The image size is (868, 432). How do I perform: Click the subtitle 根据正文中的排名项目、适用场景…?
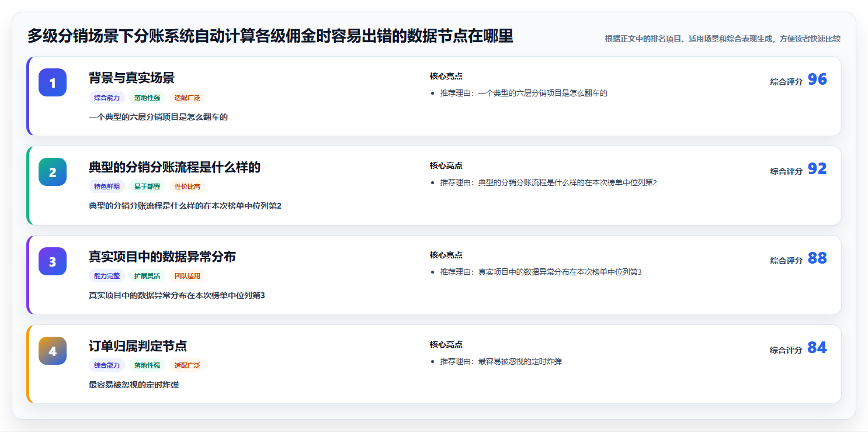[723, 39]
